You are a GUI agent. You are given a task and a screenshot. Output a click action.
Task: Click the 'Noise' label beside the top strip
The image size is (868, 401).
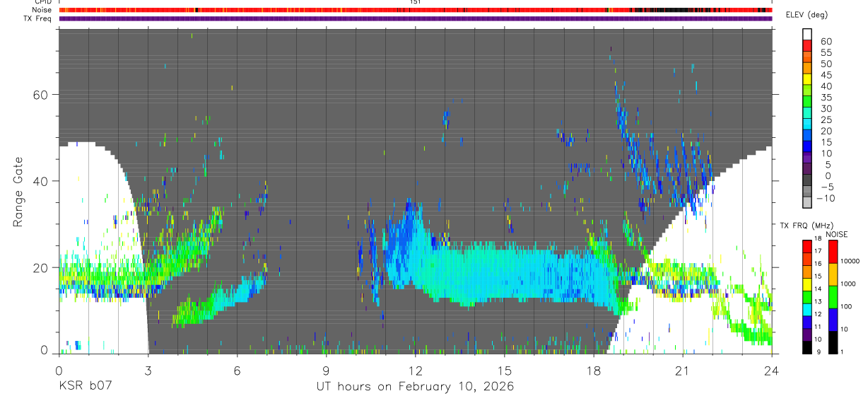click(x=42, y=10)
